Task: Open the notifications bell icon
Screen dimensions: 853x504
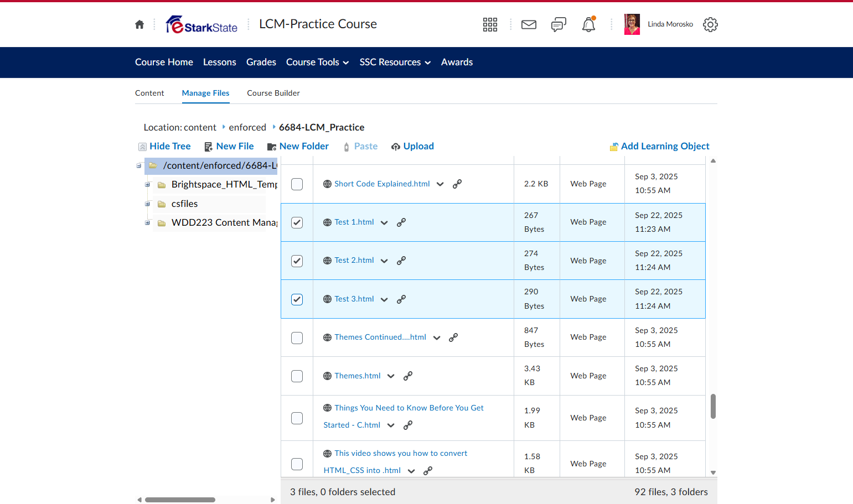Action: click(x=588, y=24)
